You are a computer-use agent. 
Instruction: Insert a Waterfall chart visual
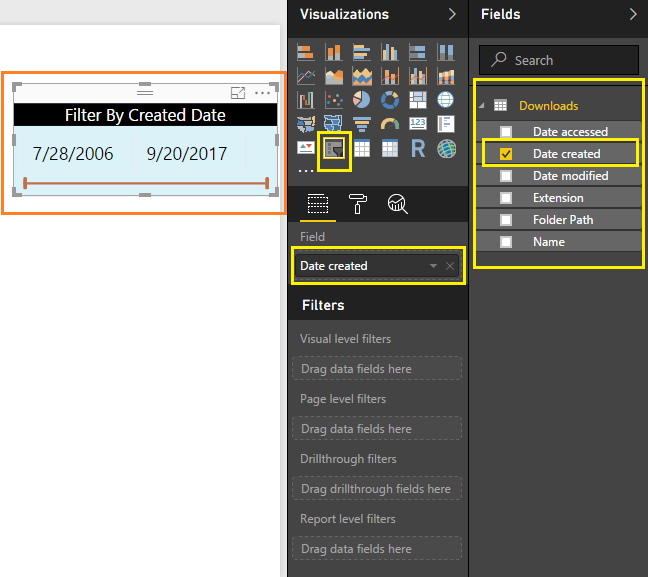306,100
